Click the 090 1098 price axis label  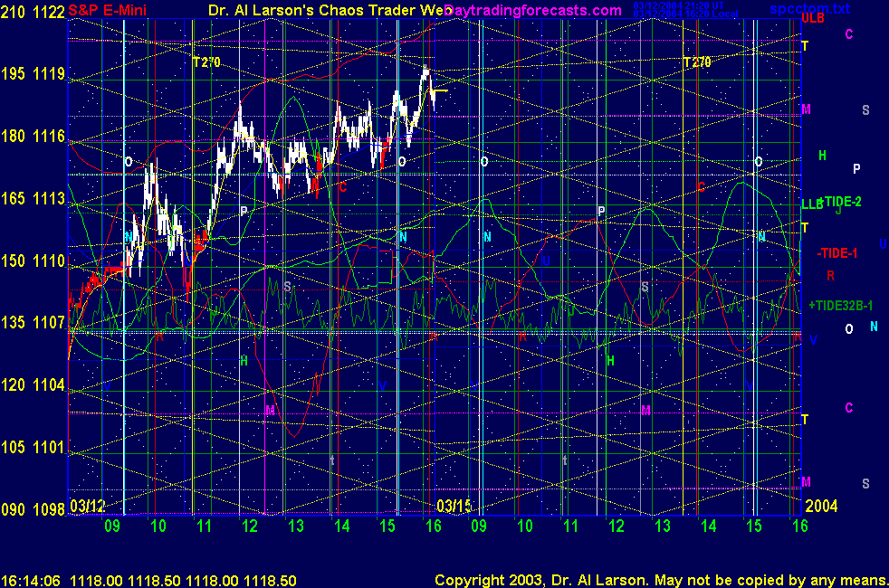click(x=33, y=509)
